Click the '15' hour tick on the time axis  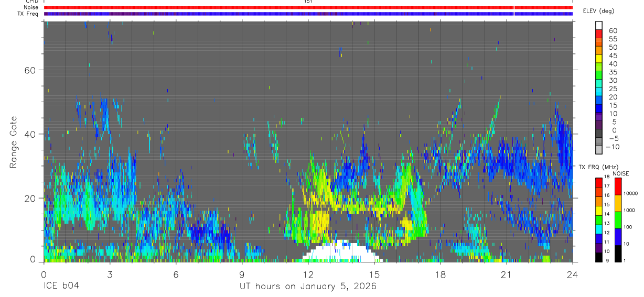click(374, 274)
